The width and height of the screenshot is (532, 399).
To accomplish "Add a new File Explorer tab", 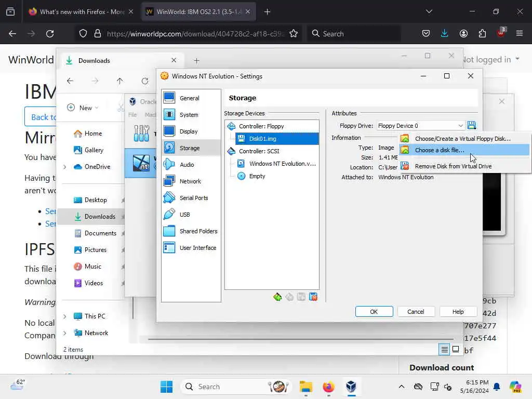I will point(196,61).
